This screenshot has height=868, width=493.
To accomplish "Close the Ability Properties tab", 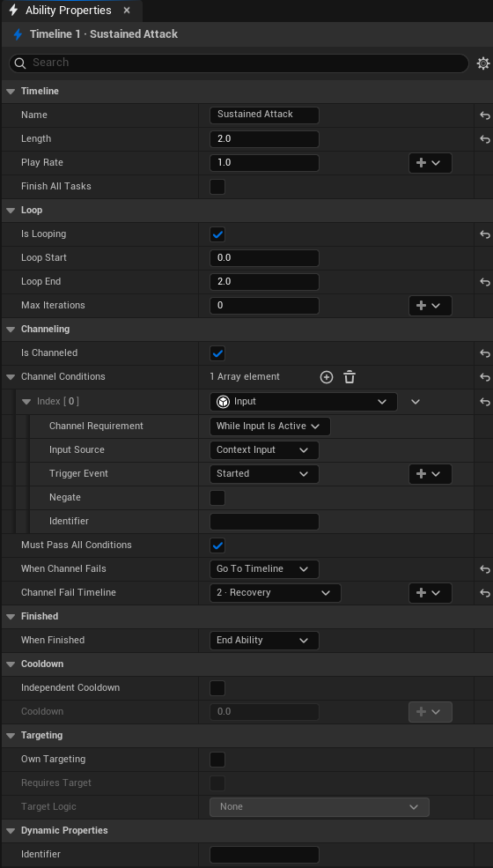I will 127,11.
